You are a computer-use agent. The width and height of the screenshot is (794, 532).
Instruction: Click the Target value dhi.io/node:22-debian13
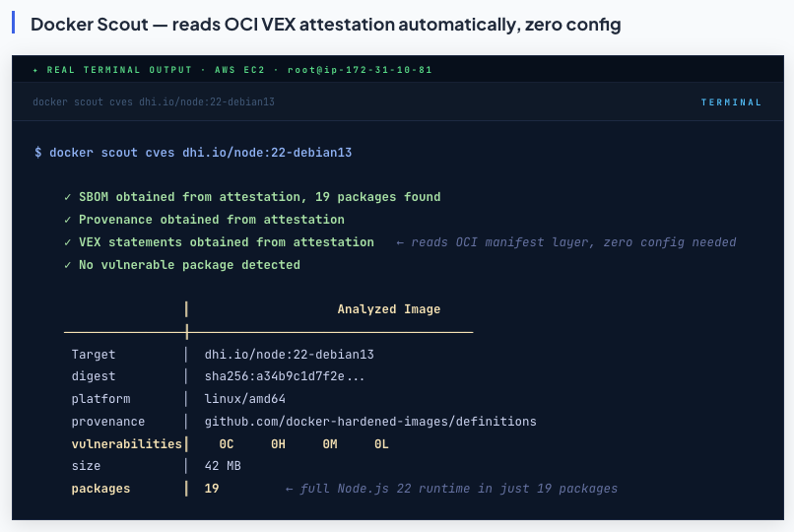pos(290,355)
